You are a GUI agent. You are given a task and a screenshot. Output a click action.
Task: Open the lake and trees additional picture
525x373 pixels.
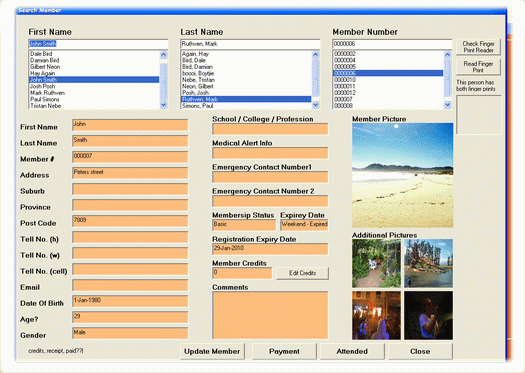429,263
